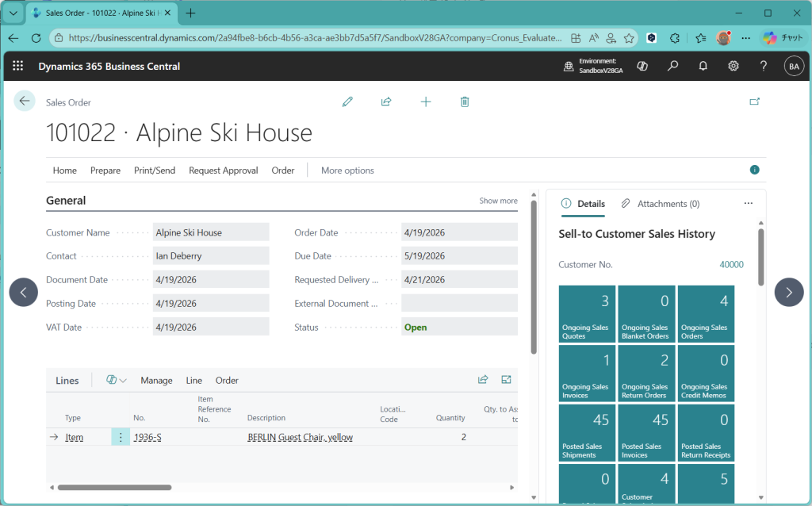This screenshot has height=506, width=812.
Task: Open the Prepare menu
Action: (105, 171)
